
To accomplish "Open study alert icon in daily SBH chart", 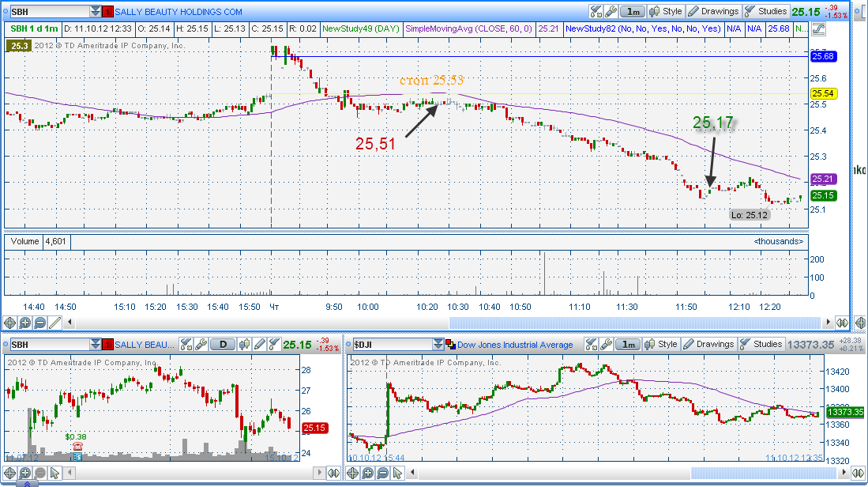I will pos(186,345).
